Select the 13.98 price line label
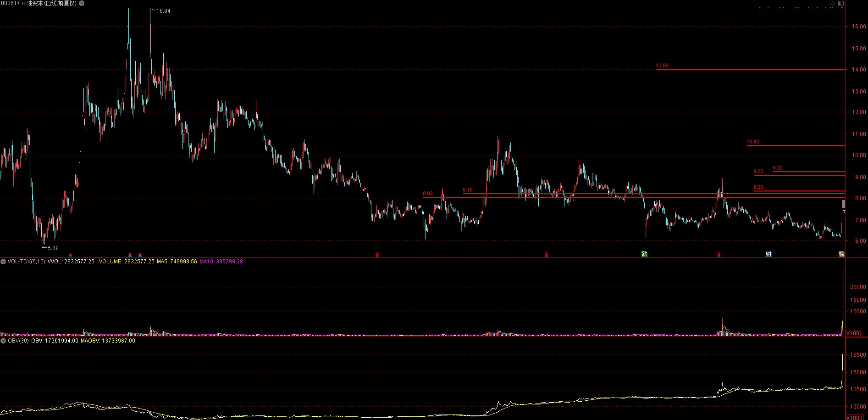This screenshot has width=868, height=420. coord(662,66)
